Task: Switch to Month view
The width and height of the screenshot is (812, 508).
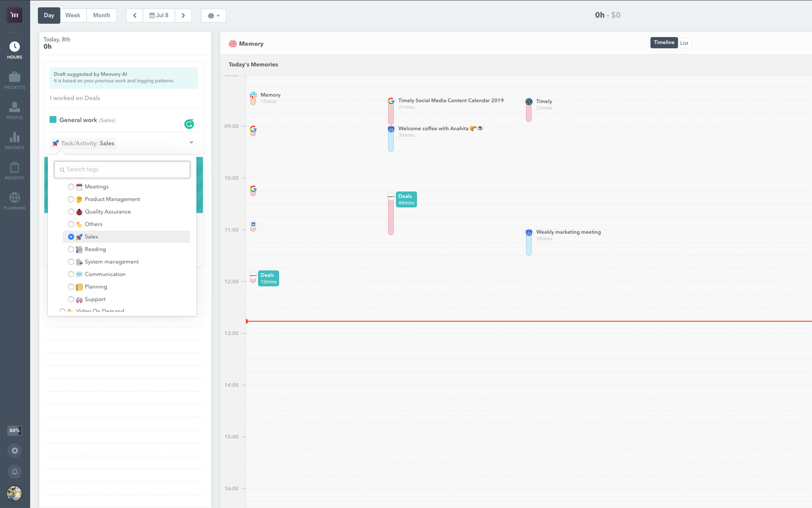Action: coord(101,16)
